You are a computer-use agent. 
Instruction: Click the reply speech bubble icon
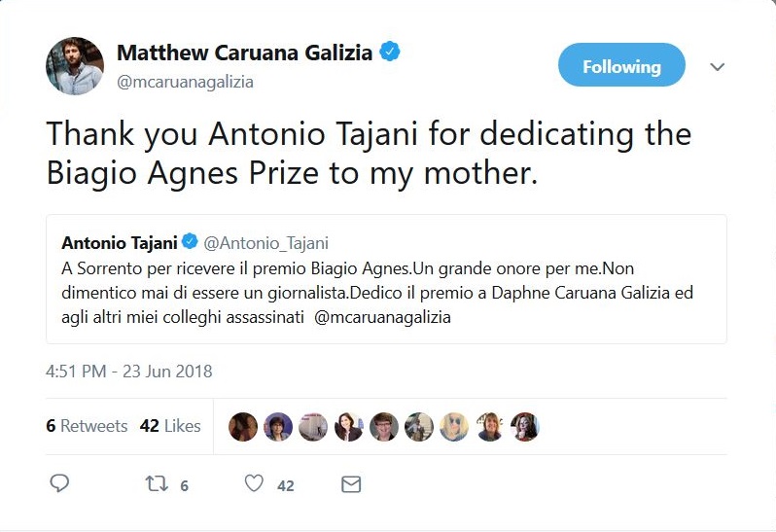(58, 483)
